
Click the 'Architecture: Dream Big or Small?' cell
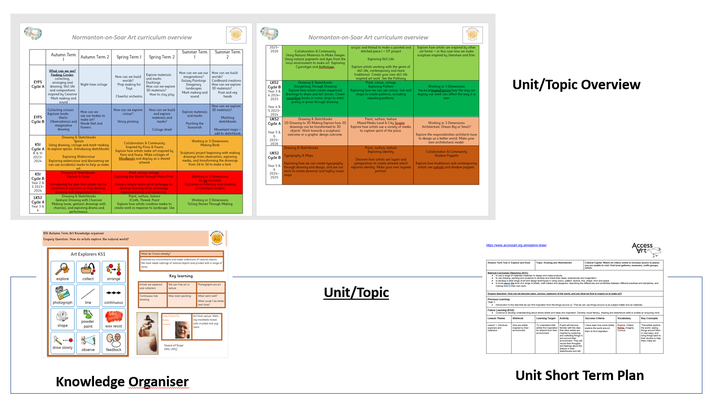[446, 131]
